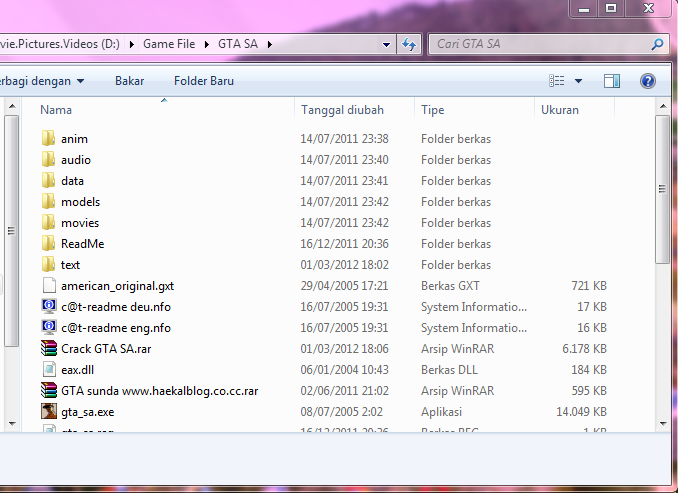Click the GTA sunda rar archive icon
678x493 pixels.
click(49, 391)
